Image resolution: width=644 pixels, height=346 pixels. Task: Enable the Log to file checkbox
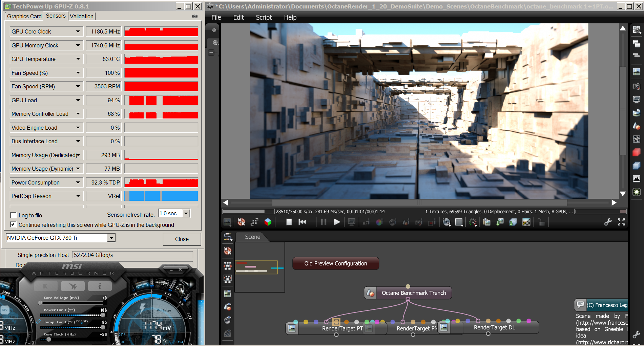[14, 215]
